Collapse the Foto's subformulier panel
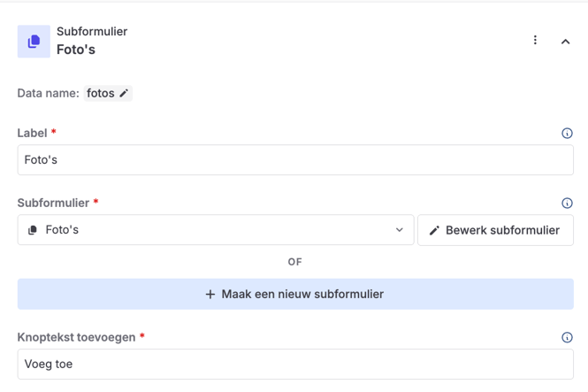This screenshot has height=392, width=588. [x=565, y=42]
